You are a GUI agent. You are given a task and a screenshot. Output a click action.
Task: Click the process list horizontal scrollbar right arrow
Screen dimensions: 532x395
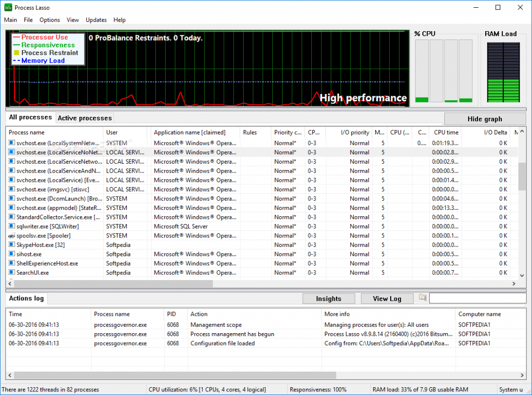514,284
